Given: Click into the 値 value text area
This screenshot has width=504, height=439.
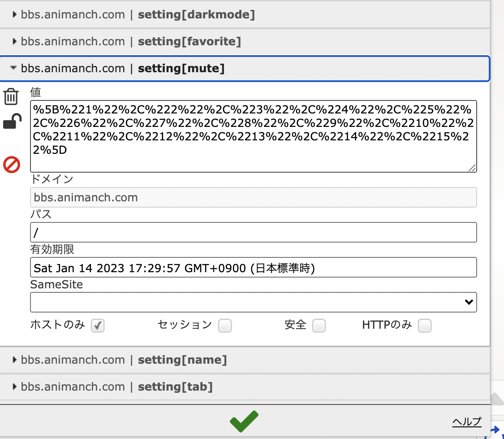Looking at the screenshot, I should [x=253, y=136].
